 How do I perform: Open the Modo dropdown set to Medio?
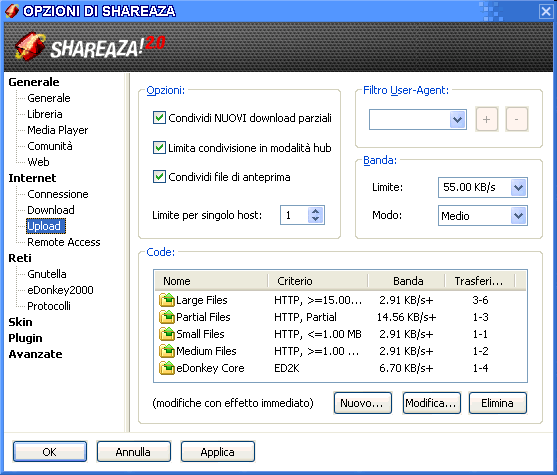519,216
